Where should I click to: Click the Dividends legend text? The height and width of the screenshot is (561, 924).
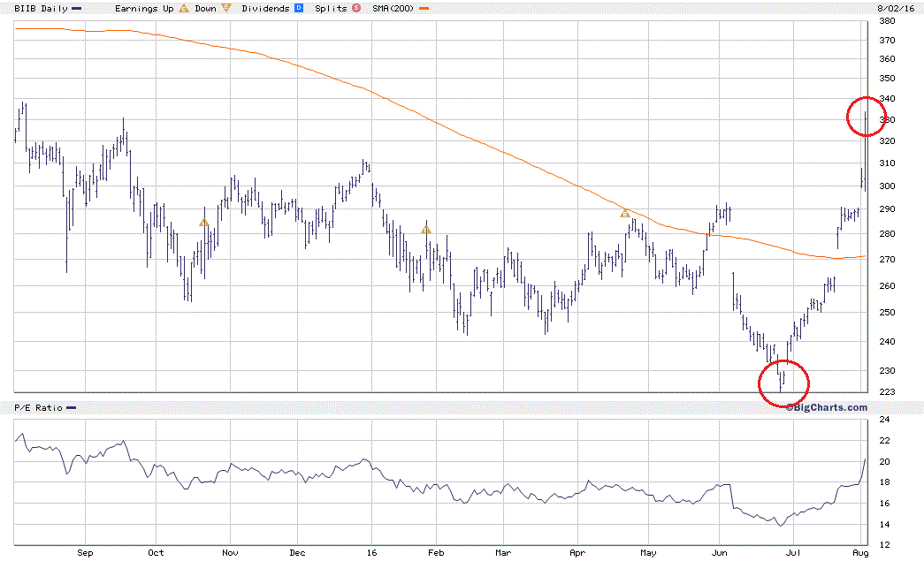tap(266, 8)
